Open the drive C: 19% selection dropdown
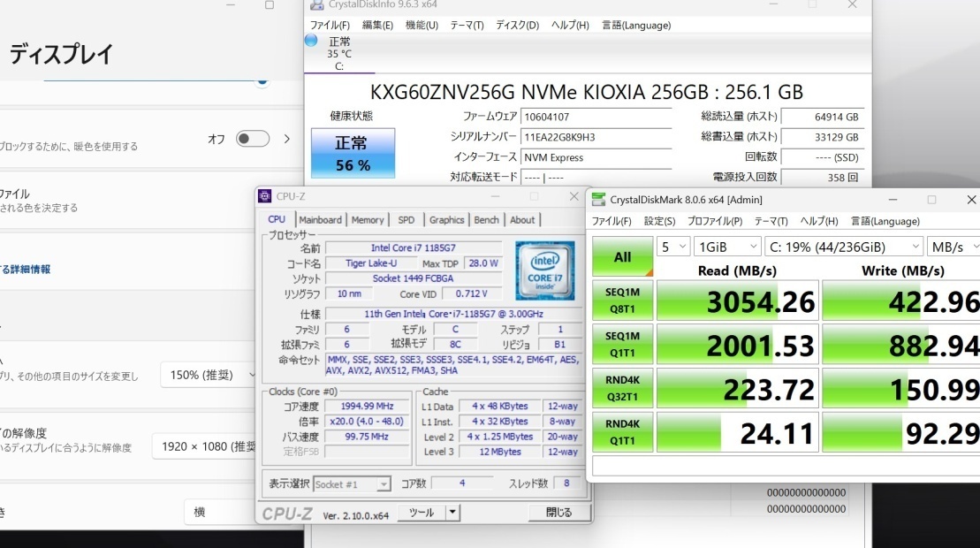980x548 pixels. [844, 247]
